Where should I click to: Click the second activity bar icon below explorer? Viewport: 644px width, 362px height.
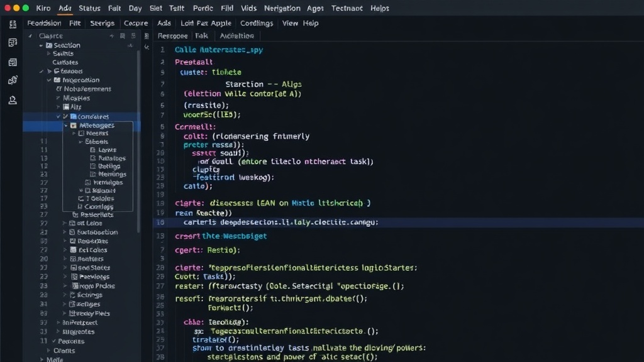(13, 43)
